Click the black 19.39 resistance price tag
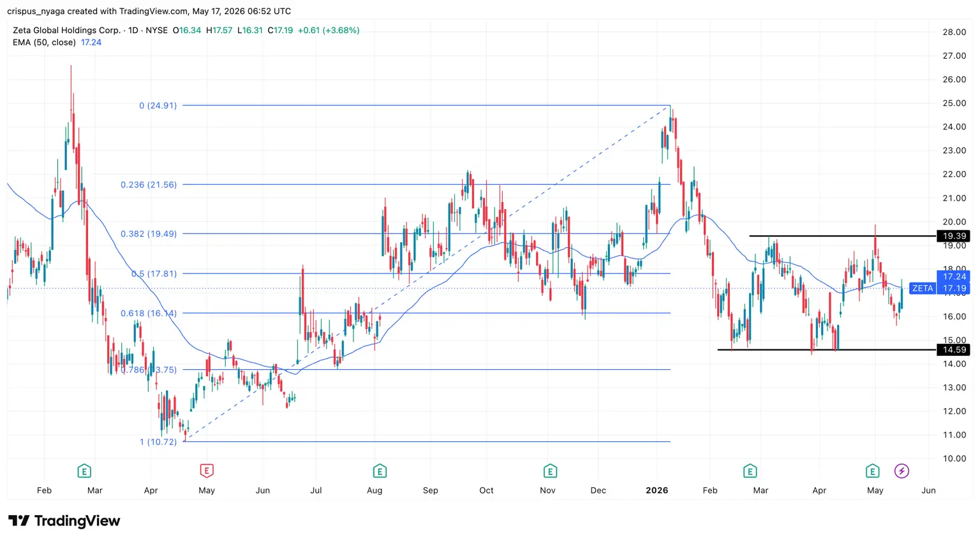 (x=953, y=236)
